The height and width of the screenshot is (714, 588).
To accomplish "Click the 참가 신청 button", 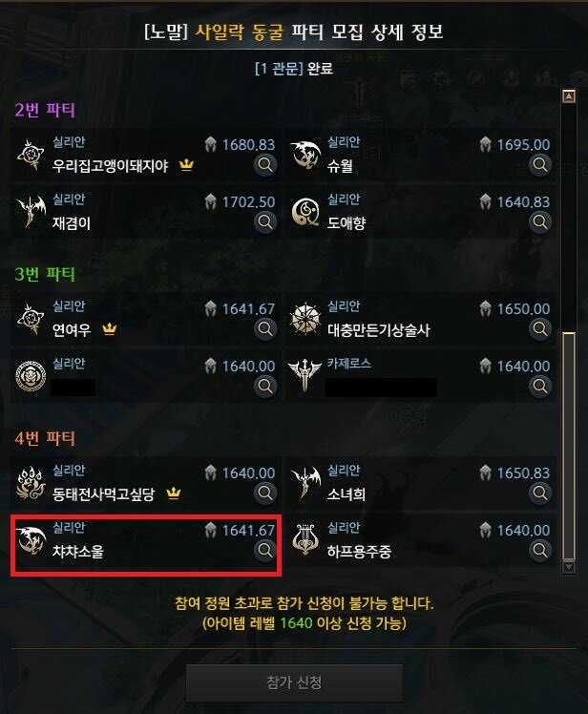I will tap(294, 682).
